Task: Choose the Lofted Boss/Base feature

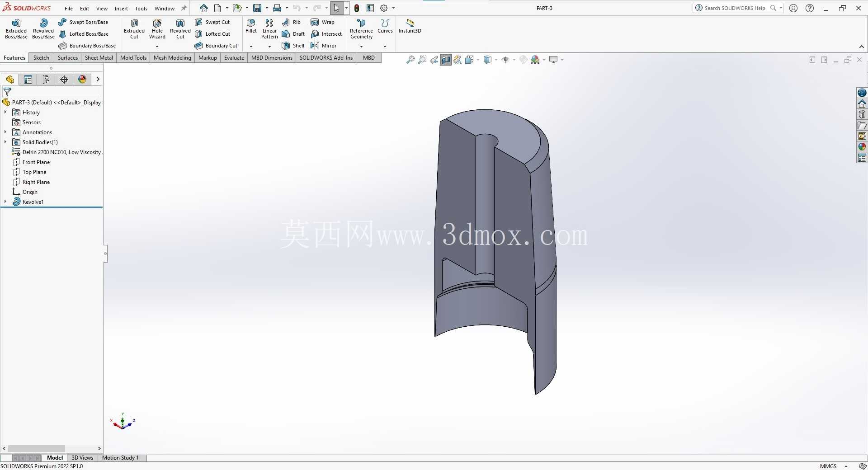Action: point(83,34)
